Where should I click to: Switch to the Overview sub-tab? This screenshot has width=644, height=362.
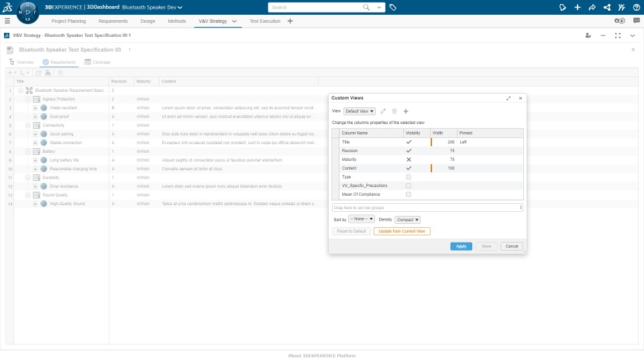[x=21, y=62]
